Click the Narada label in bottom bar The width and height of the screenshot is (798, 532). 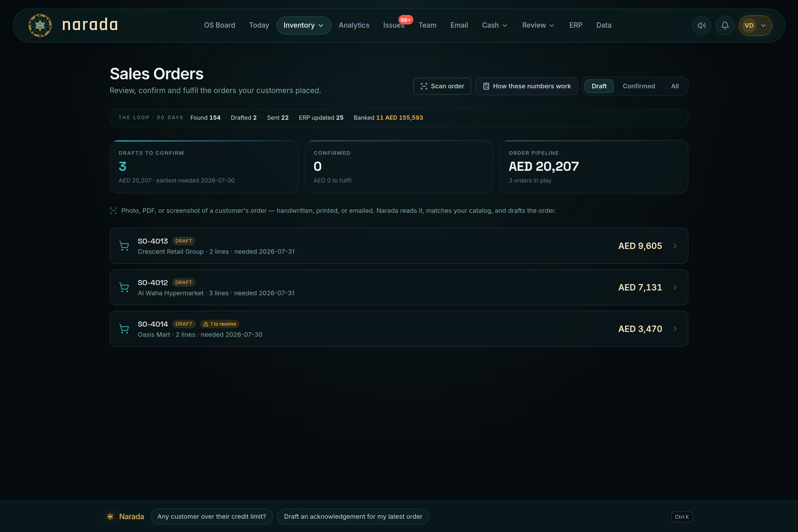131,516
